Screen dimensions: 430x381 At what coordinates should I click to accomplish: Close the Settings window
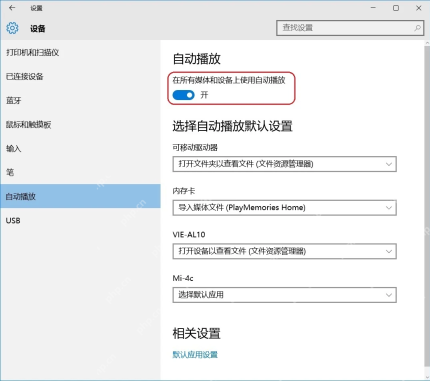tap(419, 8)
